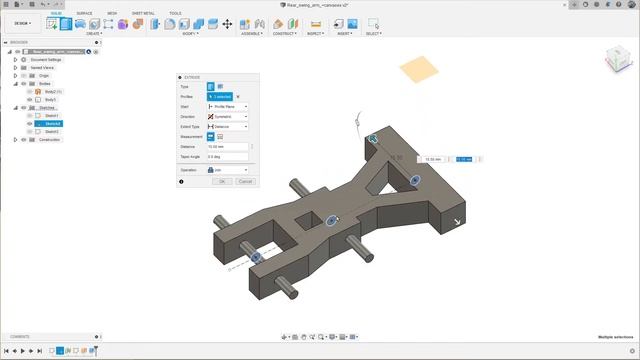Open the Start dropdown showing Profile Plane
The height and width of the screenshot is (360, 640).
click(228, 107)
